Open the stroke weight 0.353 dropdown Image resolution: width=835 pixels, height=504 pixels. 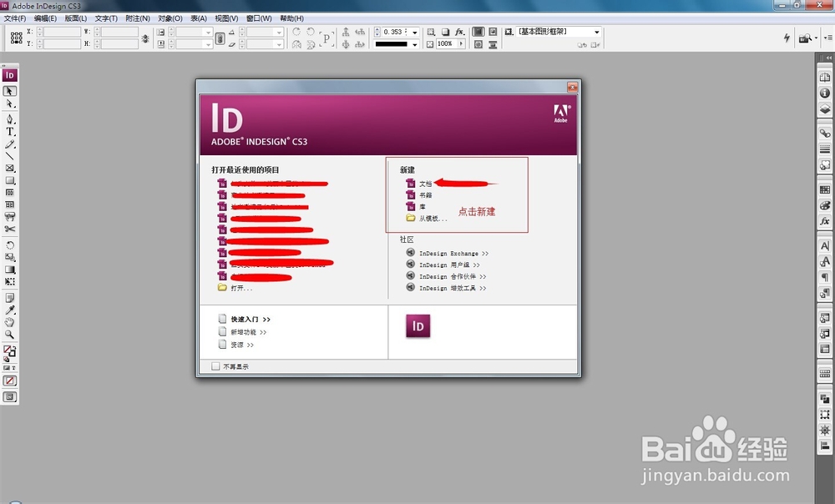415,33
